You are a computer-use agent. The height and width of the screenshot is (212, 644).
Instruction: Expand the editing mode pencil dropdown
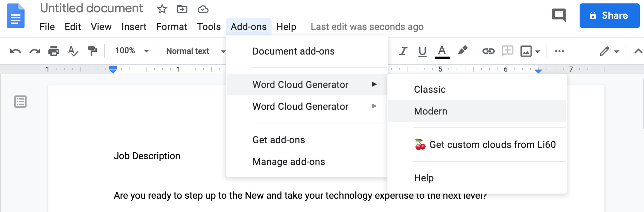click(x=609, y=51)
